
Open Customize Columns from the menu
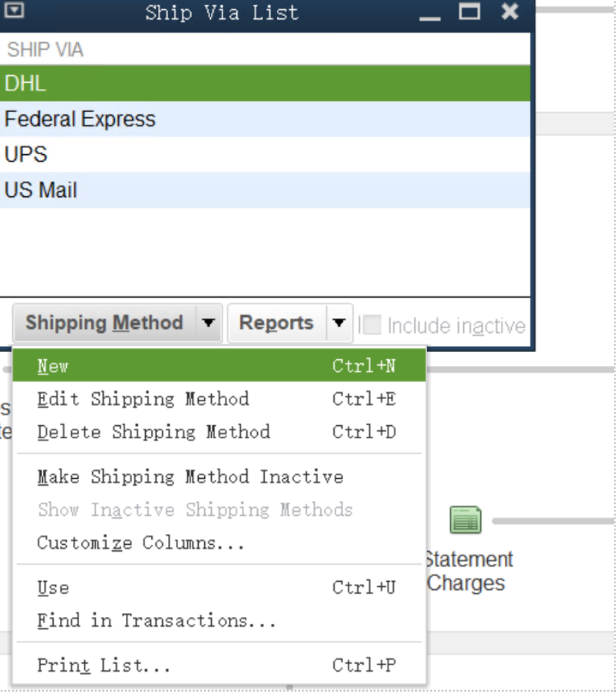tap(141, 543)
